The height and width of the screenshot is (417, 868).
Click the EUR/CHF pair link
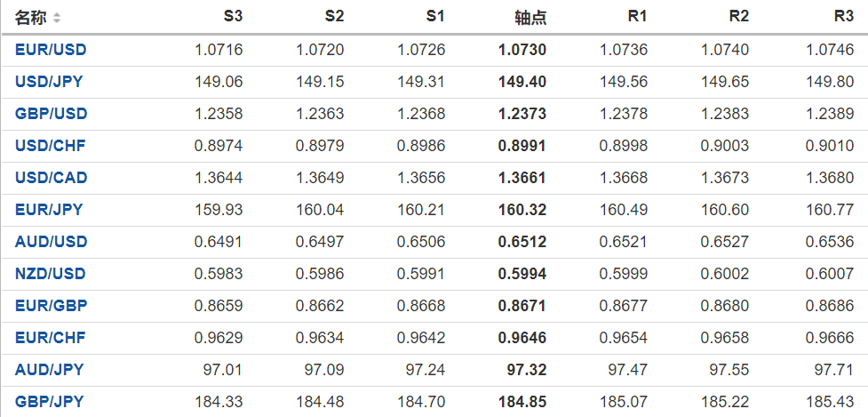click(x=51, y=338)
